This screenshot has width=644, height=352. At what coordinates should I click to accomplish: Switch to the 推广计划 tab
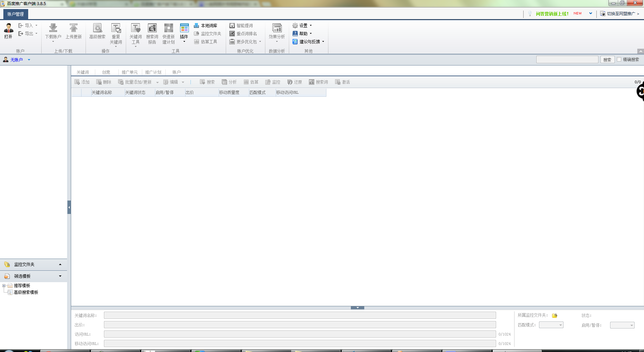tap(153, 72)
